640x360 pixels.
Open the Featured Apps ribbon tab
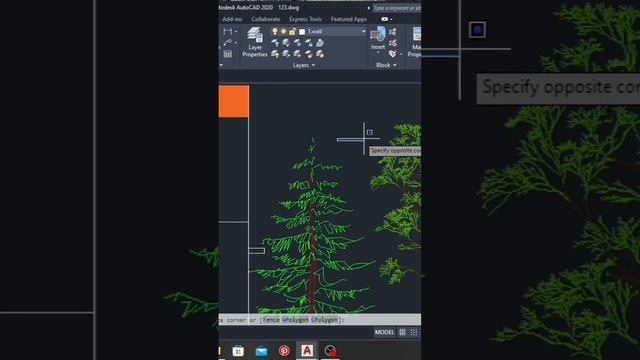(349, 19)
